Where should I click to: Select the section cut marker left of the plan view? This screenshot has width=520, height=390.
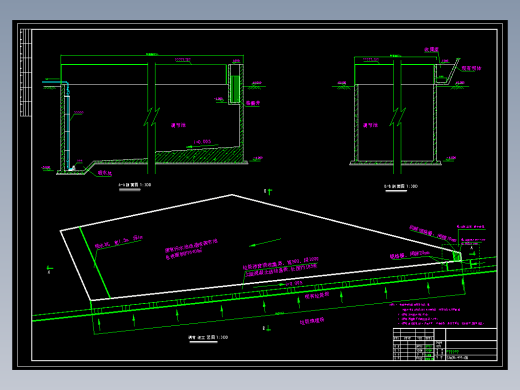[x=50, y=269]
